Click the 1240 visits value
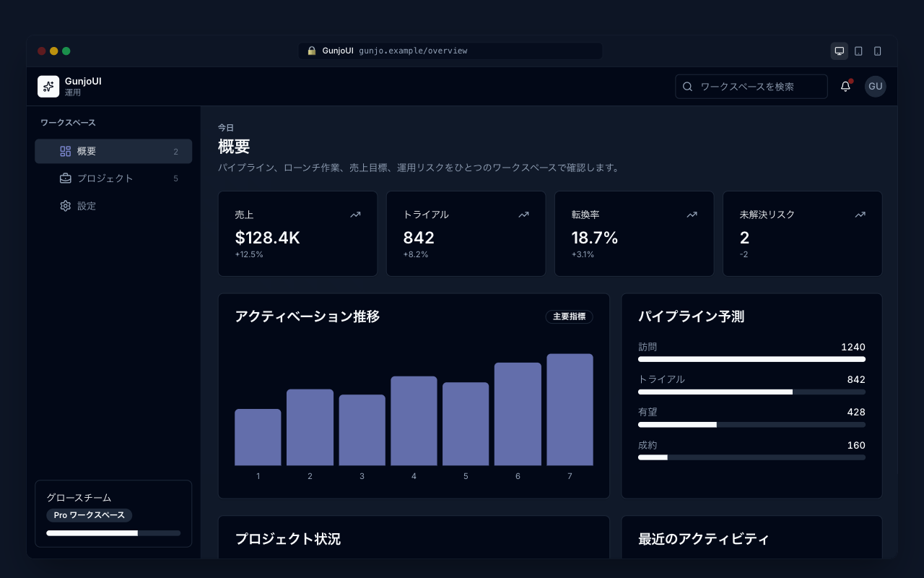Screen dimensions: 924x578 [x=853, y=347]
